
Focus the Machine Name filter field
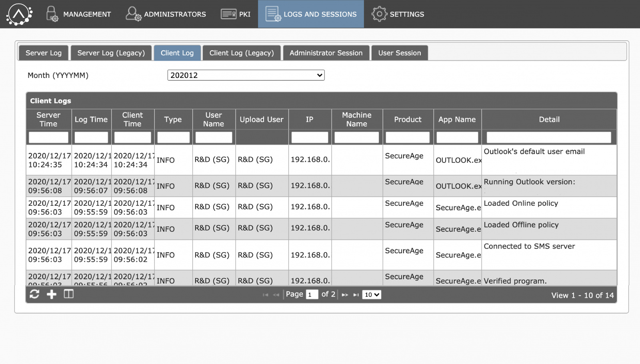tap(357, 137)
